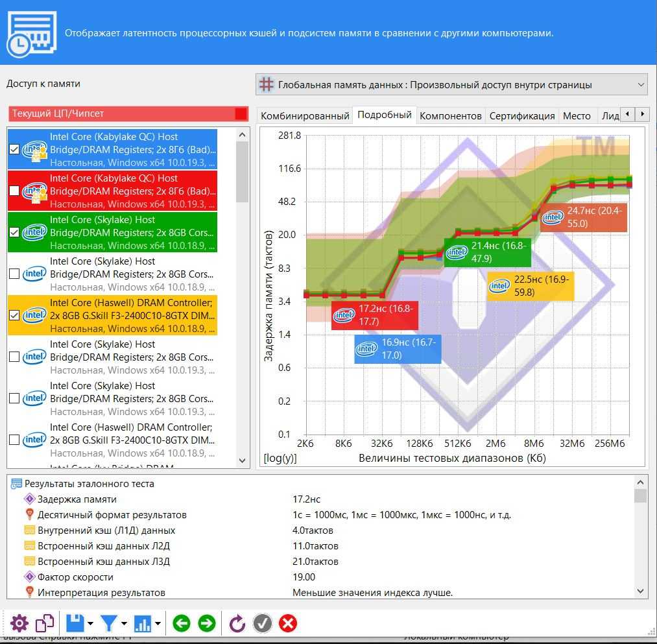Expand the save icon dropdown arrow
The width and height of the screenshot is (657, 644).
click(90, 625)
